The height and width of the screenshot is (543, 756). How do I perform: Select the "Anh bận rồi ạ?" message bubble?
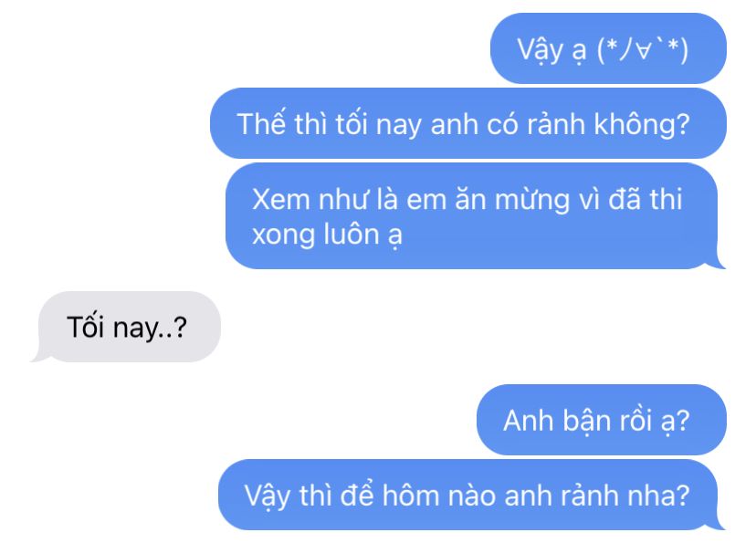pos(601,420)
